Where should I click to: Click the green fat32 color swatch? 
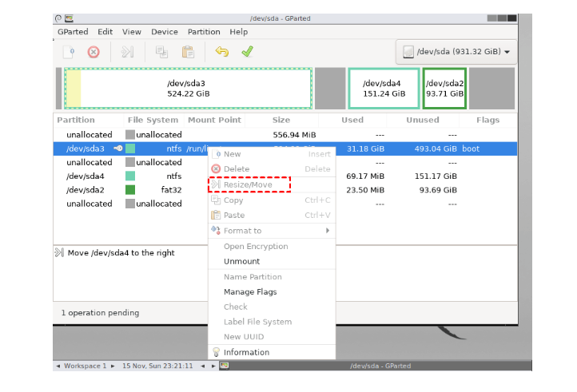point(130,190)
